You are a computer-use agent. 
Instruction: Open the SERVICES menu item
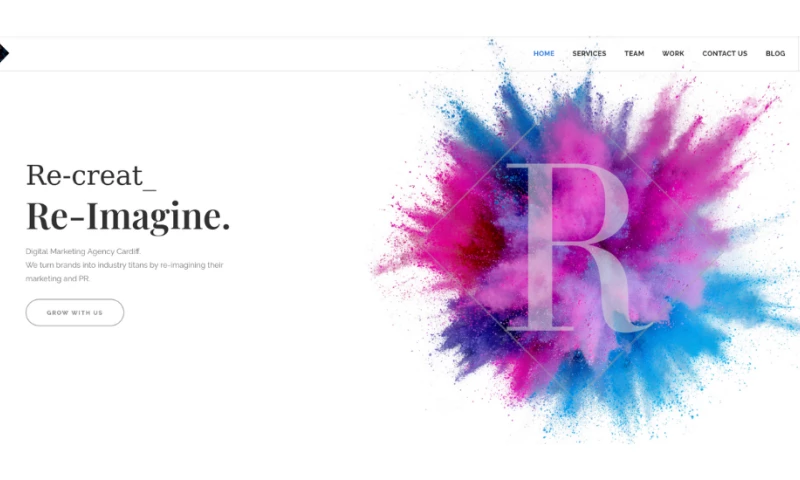point(589,54)
